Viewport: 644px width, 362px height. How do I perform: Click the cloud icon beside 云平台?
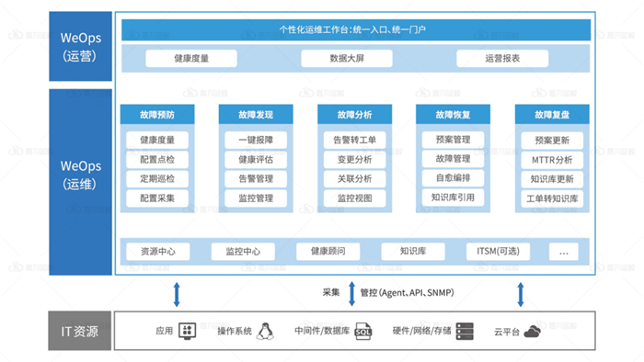pyautogui.click(x=532, y=332)
